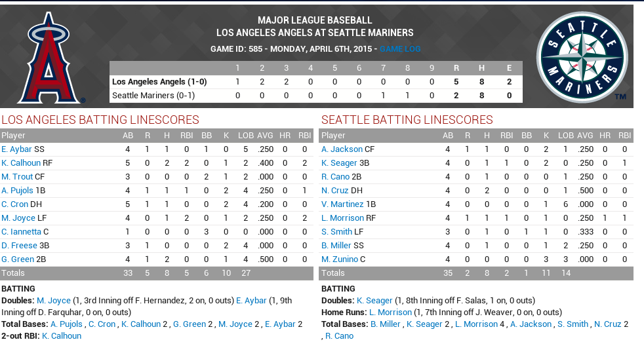This screenshot has height=342, width=644.
Task: Click R. Cano in Seattle batting table
Action: pos(336,177)
